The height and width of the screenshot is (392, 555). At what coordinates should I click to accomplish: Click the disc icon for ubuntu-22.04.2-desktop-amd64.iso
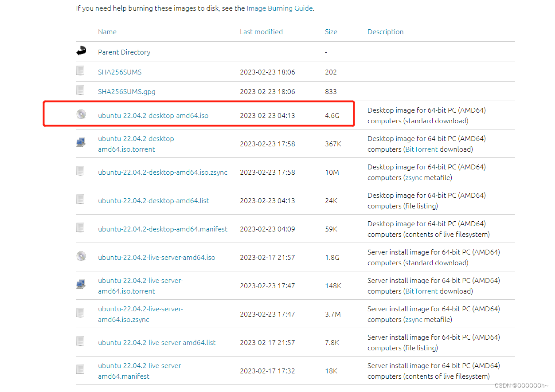(x=81, y=114)
